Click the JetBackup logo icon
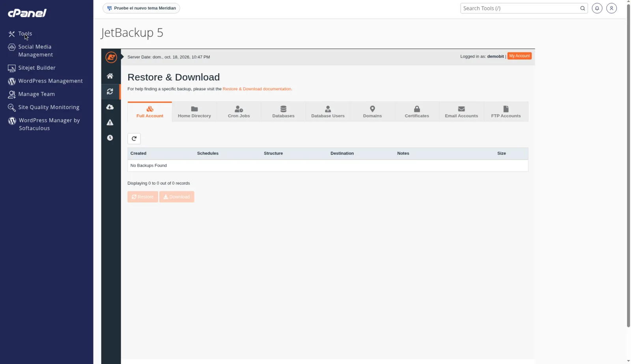The width and height of the screenshot is (631, 364). point(111,57)
